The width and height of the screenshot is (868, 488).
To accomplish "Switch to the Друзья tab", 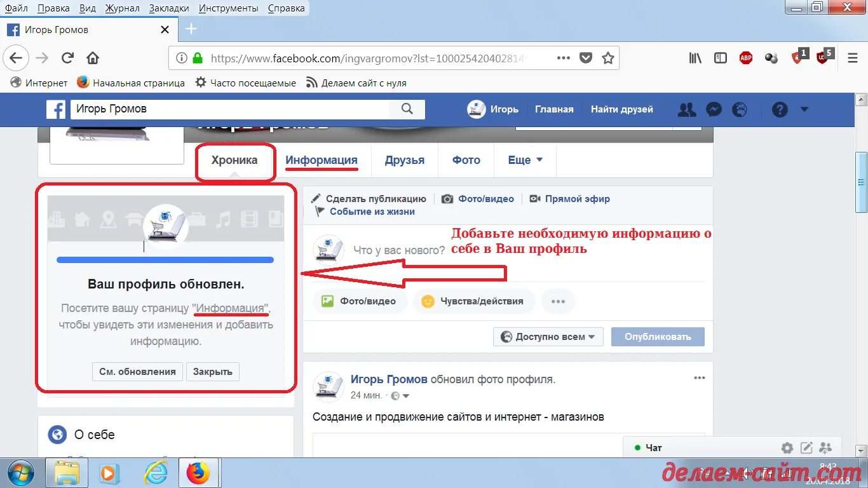I will click(x=405, y=160).
